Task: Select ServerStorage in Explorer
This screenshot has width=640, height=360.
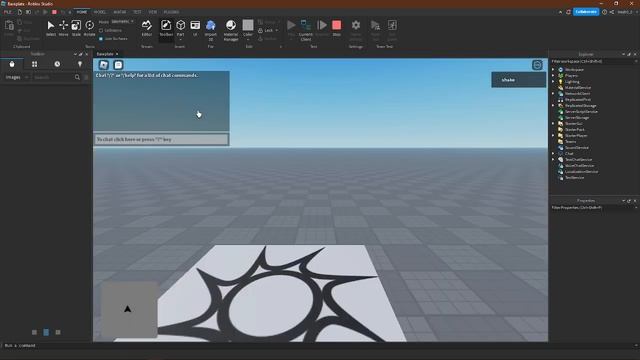Action: [x=576, y=118]
